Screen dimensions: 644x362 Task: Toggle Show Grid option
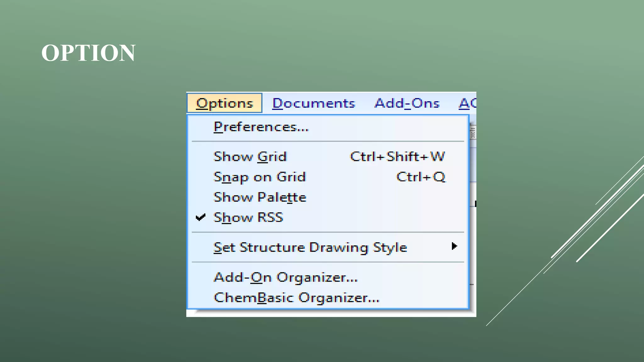tap(250, 156)
